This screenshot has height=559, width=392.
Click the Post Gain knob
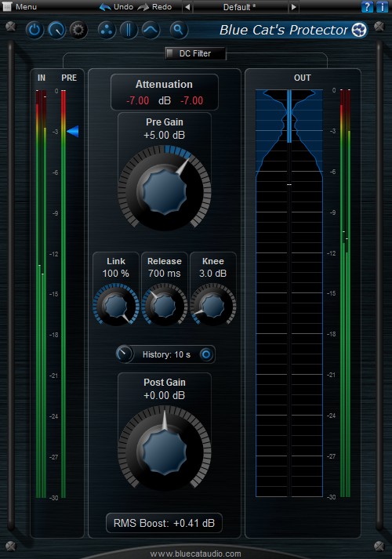(165, 450)
